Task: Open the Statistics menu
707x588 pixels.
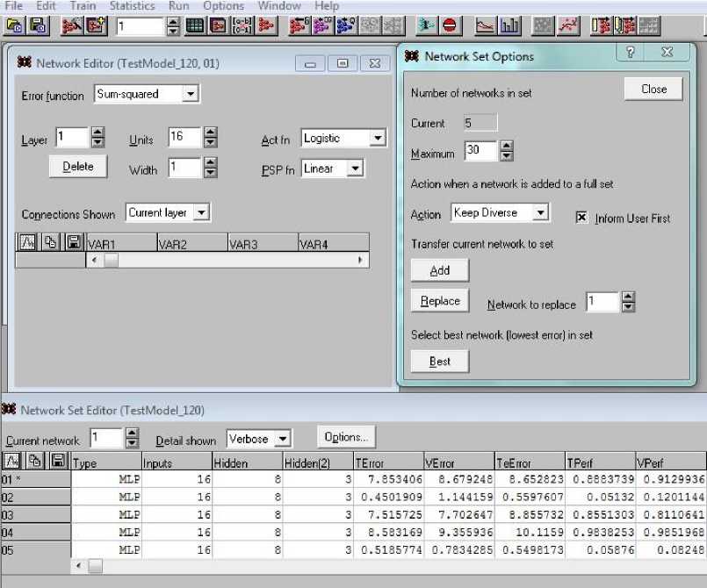Action: coord(132,6)
